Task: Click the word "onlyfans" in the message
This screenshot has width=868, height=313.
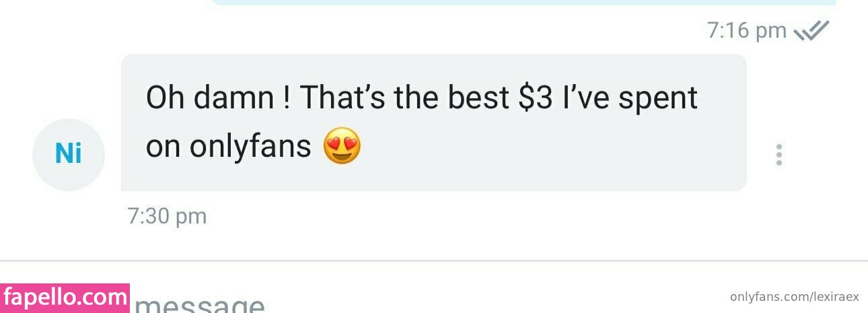Action: pyautogui.click(x=251, y=146)
